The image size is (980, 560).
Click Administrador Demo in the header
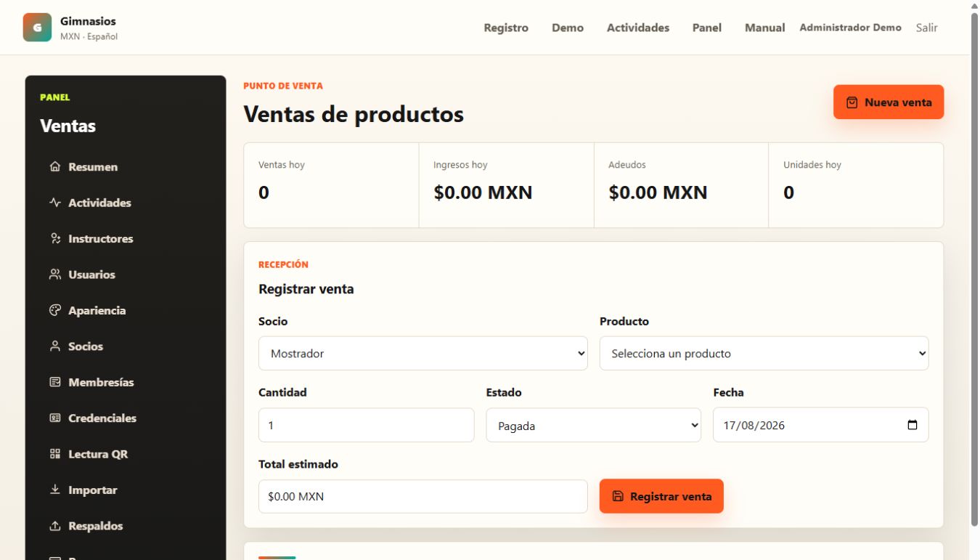851,28
